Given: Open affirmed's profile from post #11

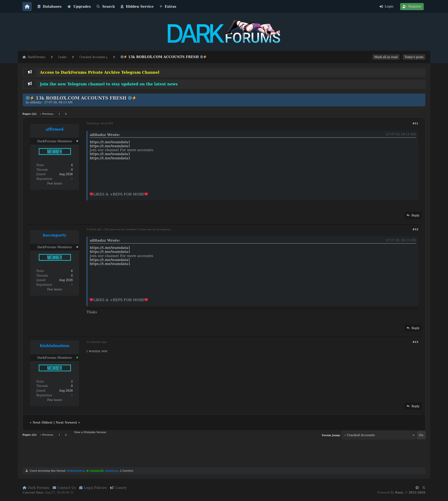Looking at the screenshot, I should [54, 129].
